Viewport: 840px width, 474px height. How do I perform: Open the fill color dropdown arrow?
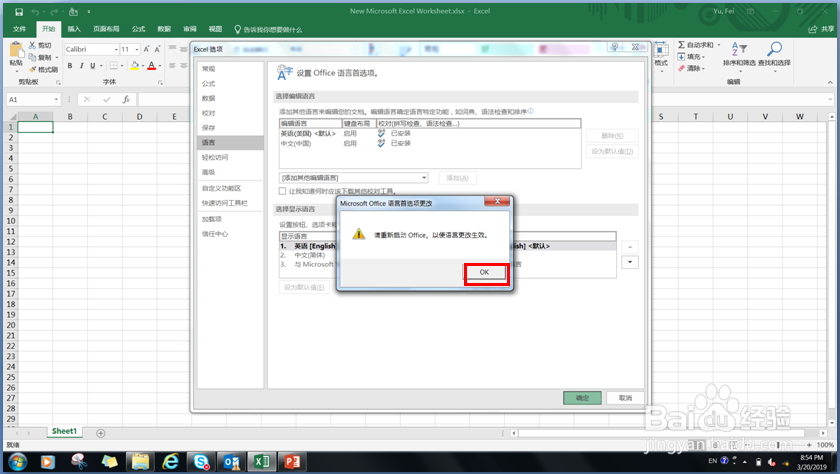point(142,66)
